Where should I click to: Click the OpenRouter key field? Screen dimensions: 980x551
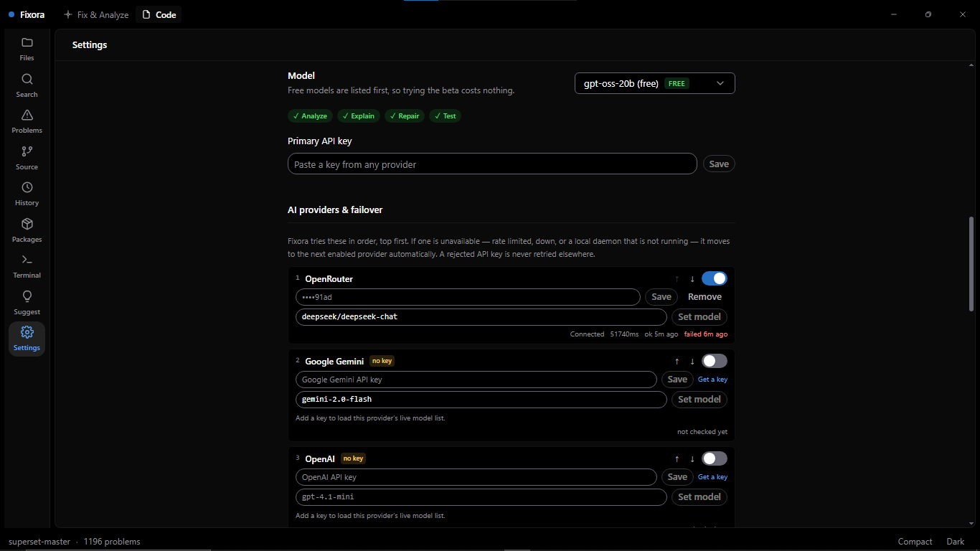[x=468, y=297]
